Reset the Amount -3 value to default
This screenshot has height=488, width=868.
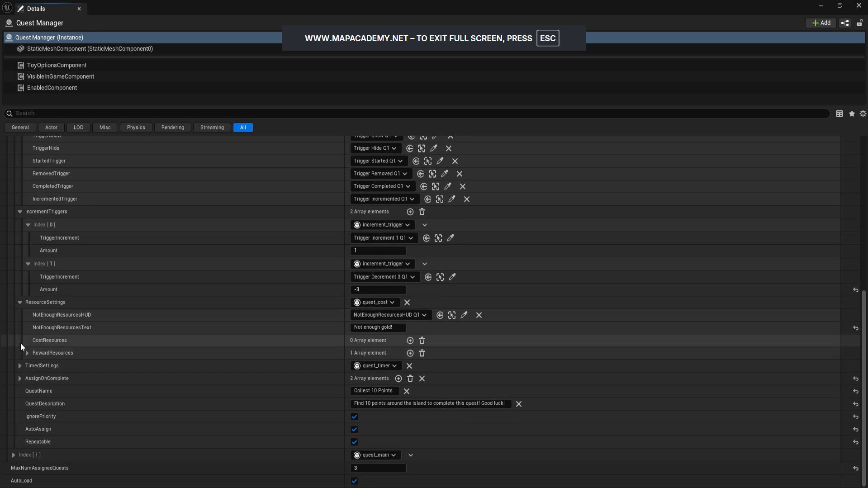tap(855, 290)
